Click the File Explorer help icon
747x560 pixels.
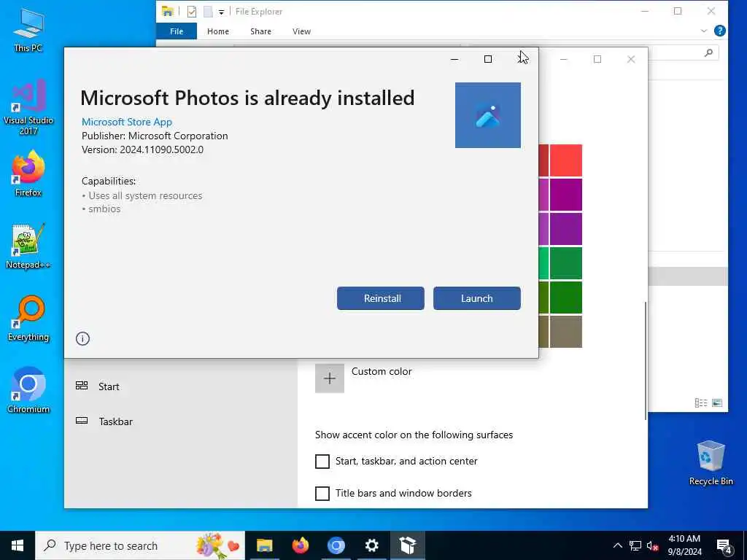tap(719, 31)
